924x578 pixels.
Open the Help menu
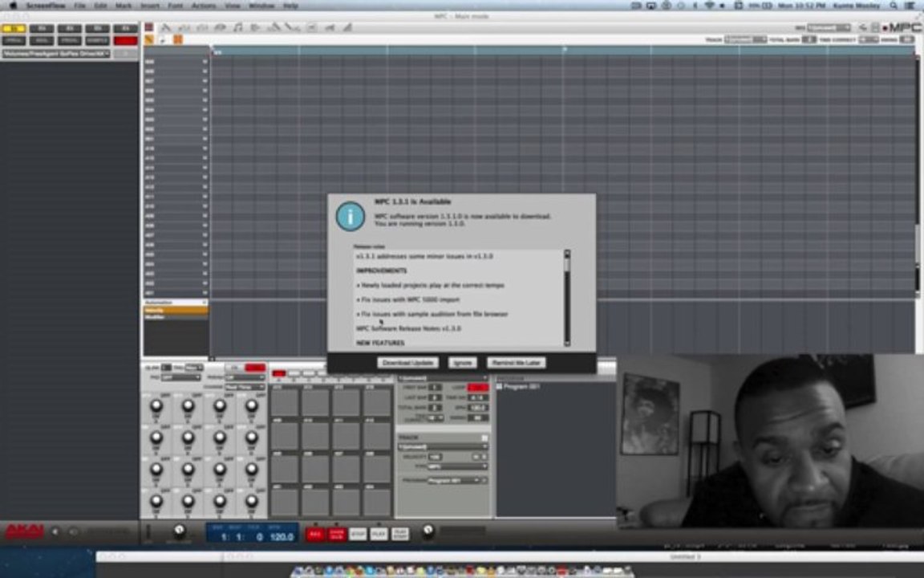click(290, 6)
